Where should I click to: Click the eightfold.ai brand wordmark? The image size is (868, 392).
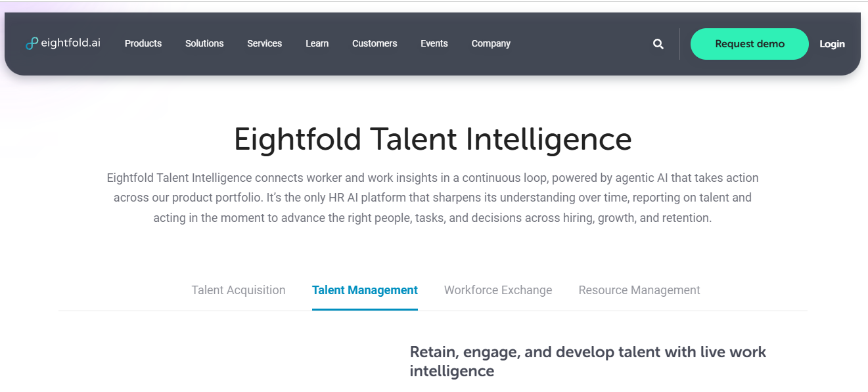tap(70, 43)
